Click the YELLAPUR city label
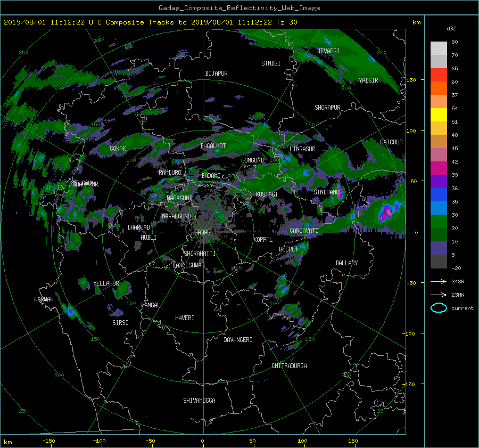479x448 pixels. [106, 283]
